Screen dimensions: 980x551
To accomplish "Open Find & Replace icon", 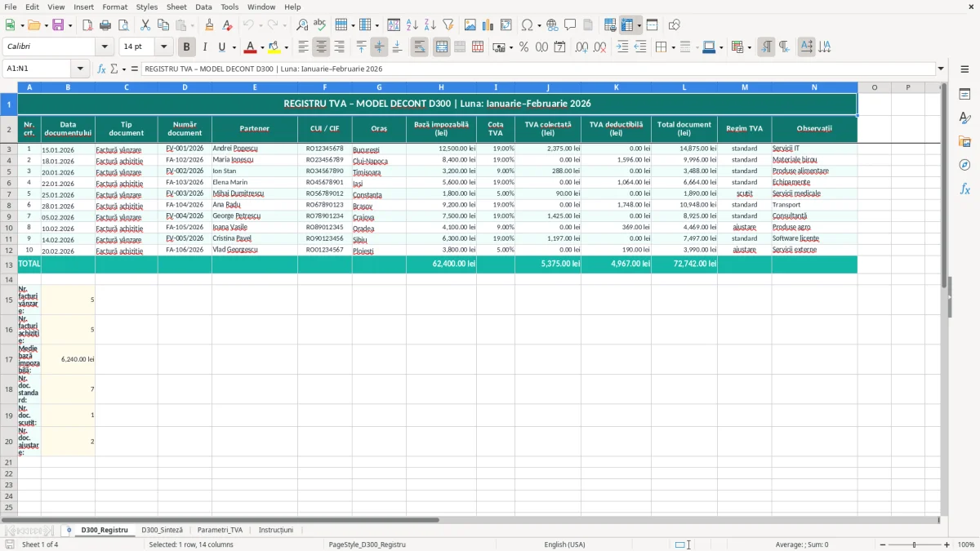I will 302,25.
